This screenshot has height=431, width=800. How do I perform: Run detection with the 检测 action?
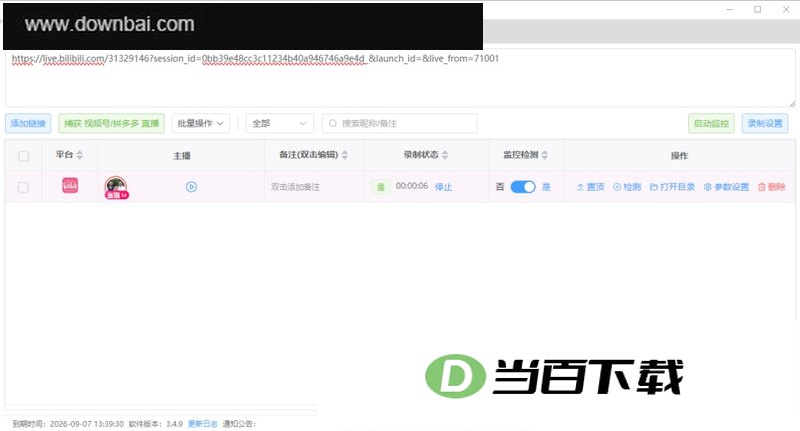[627, 187]
